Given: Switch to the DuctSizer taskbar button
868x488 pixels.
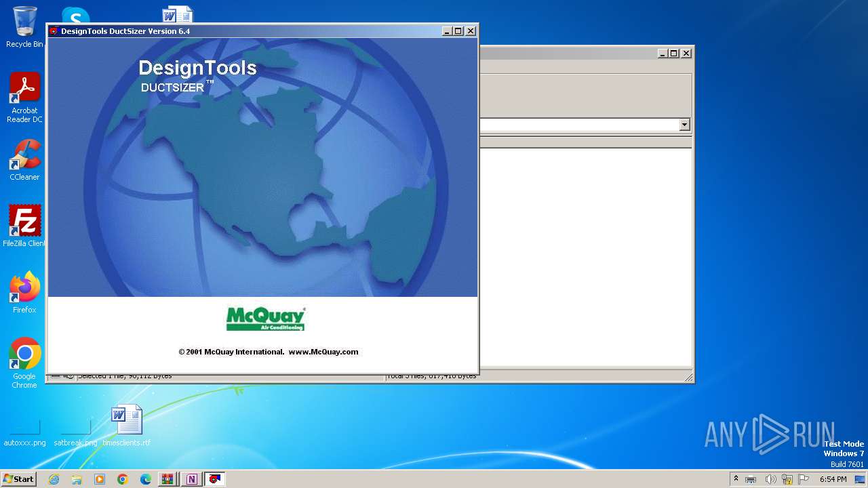Looking at the screenshot, I should 215,479.
